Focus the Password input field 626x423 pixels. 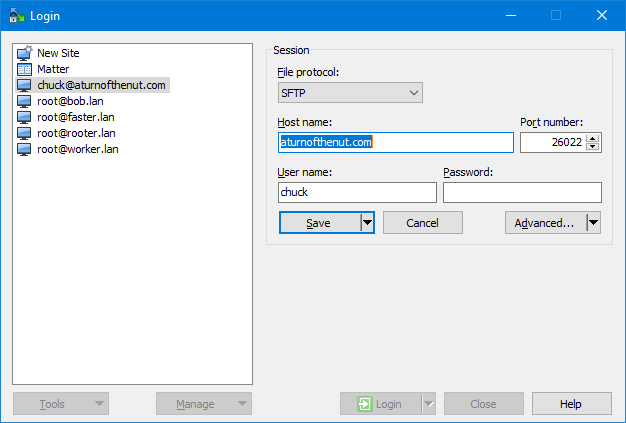pos(522,192)
